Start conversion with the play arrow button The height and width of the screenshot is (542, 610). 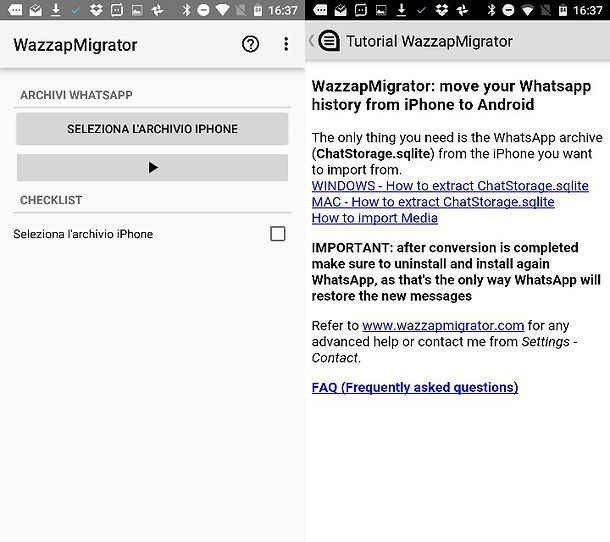click(x=152, y=168)
